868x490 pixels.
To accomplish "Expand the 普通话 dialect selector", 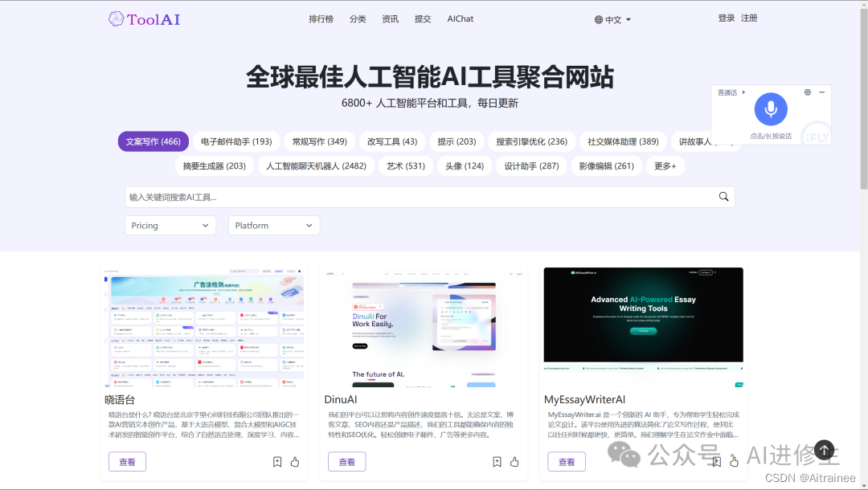I will (731, 92).
